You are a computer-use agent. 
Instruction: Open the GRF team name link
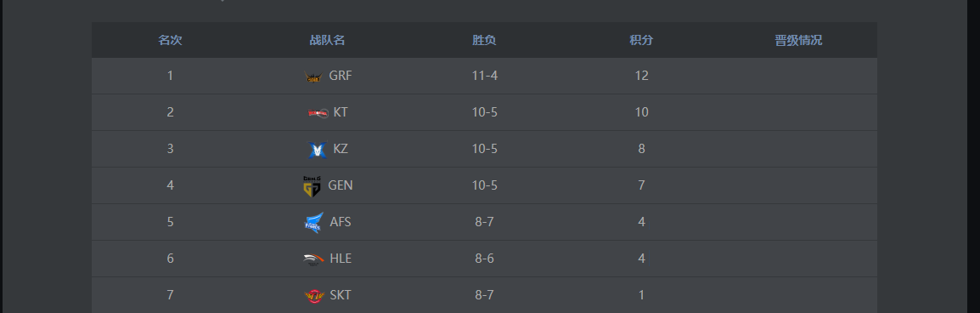341,76
